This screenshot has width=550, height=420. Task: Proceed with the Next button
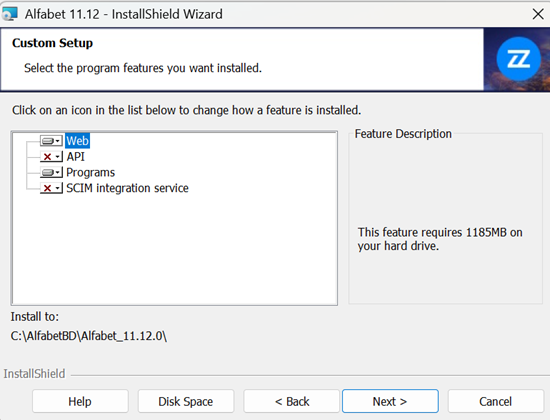[390, 401]
